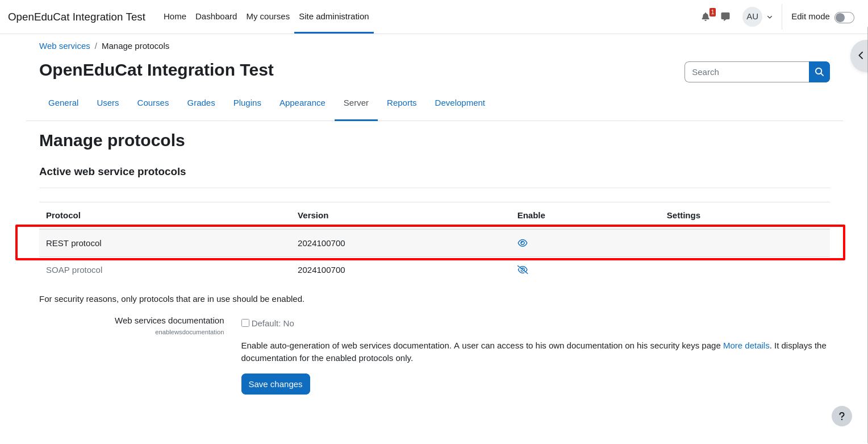The height and width of the screenshot is (444, 868).
Task: Expand the user menu chevron
Action: coord(770,17)
